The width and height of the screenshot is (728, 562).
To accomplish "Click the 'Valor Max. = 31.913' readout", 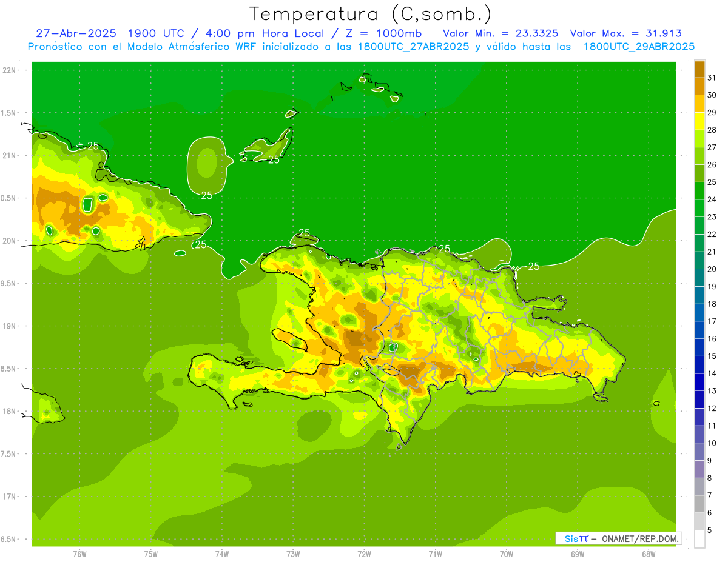I will [x=625, y=33].
